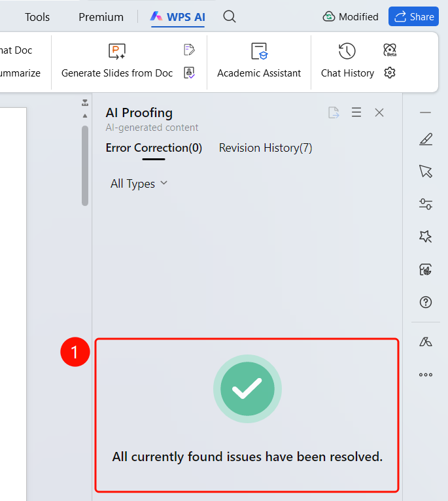Image resolution: width=448 pixels, height=501 pixels.
Task: Click the shapes icon in the sidebar
Action: (x=426, y=342)
